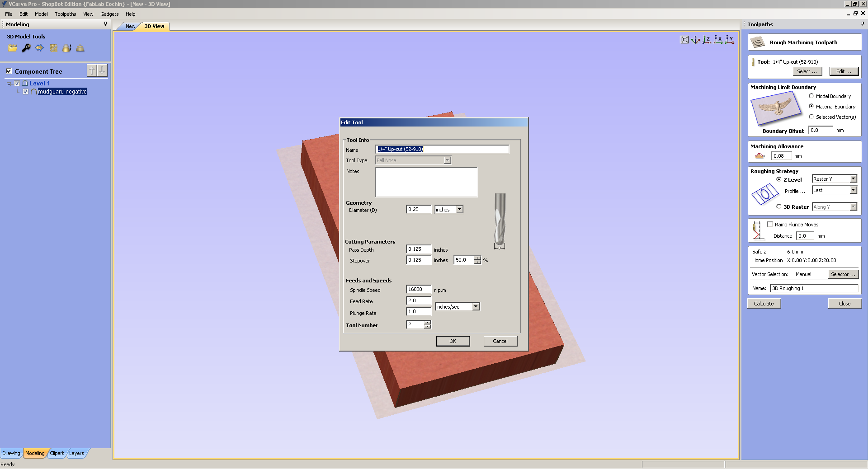Select the scale model height icon
The height and width of the screenshot is (469, 868).
pyautogui.click(x=67, y=48)
